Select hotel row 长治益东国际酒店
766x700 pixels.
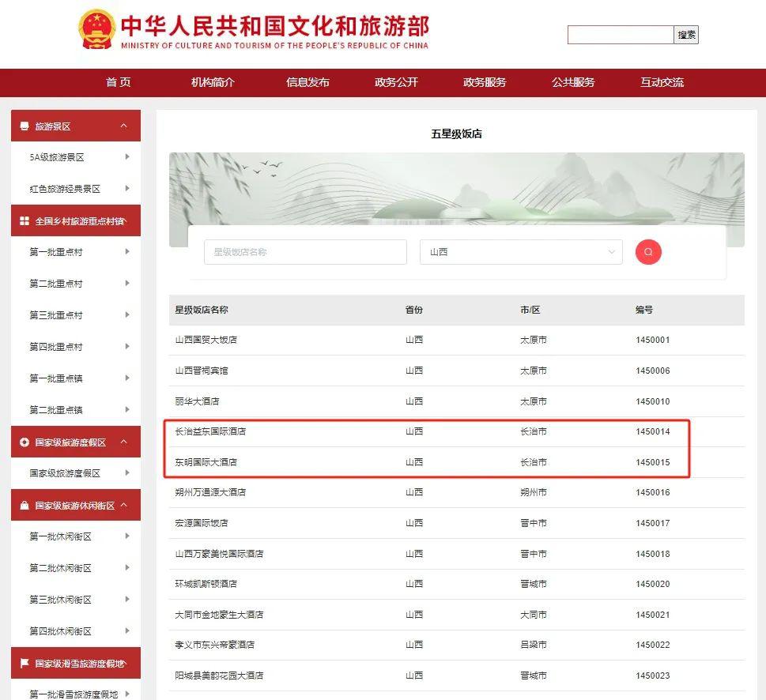tap(457, 431)
